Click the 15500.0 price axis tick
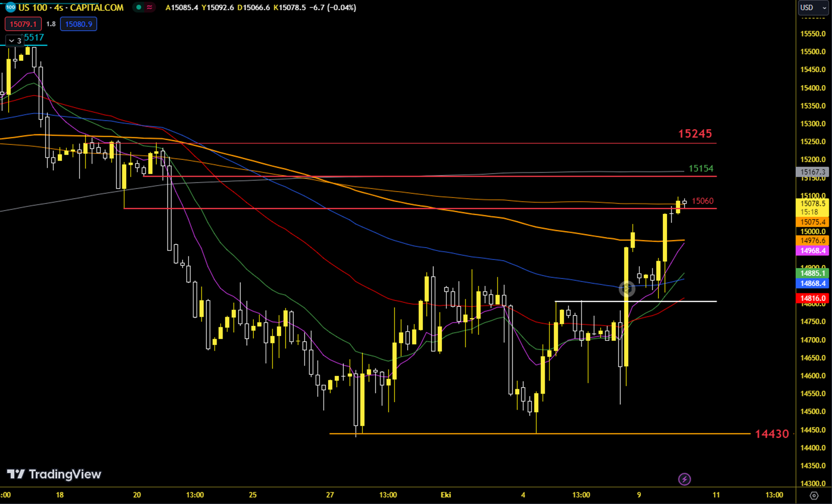 click(813, 52)
